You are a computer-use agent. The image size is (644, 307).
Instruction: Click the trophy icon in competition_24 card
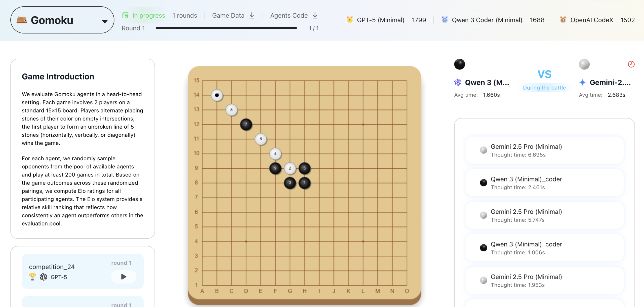tap(32, 277)
